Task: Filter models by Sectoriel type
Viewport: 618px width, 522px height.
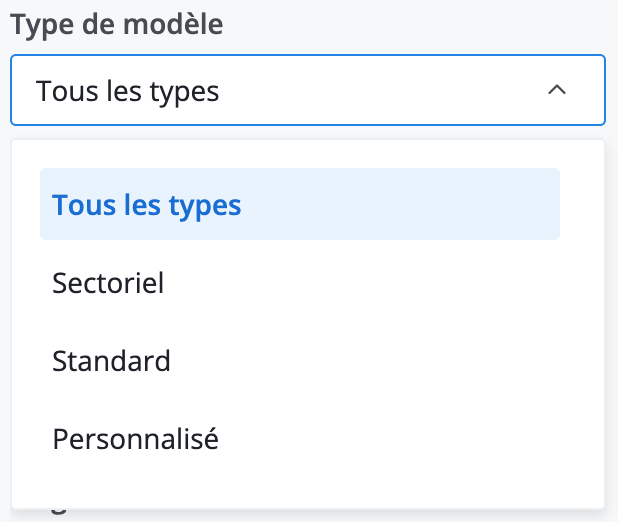Action: 300,283
